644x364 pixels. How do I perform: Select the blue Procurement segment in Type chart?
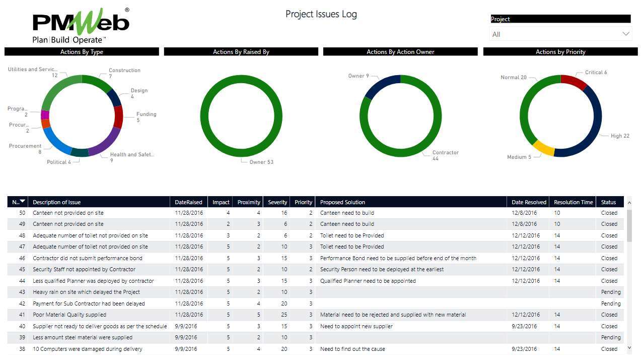click(55, 143)
